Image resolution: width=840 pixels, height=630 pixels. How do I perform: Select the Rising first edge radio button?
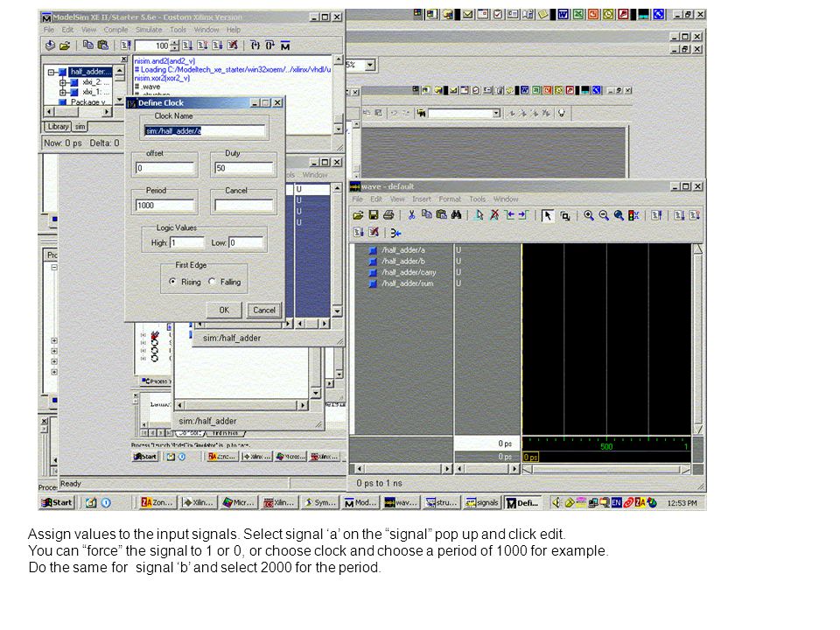click(x=172, y=281)
